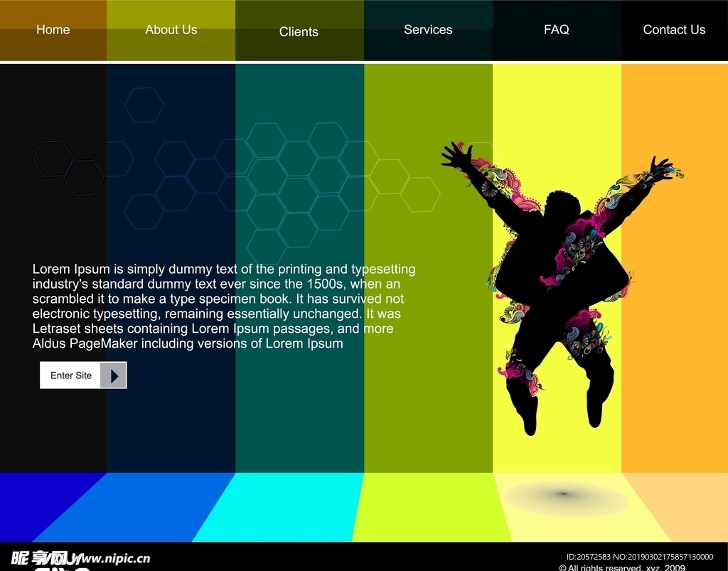Navigate to Contact Us
The width and height of the screenshot is (728, 571).
coord(674,30)
